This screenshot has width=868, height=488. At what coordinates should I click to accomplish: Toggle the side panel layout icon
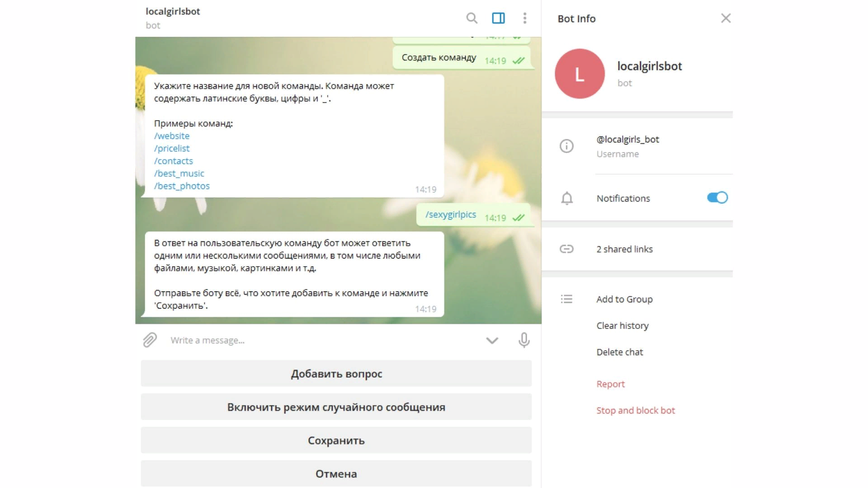click(x=498, y=18)
